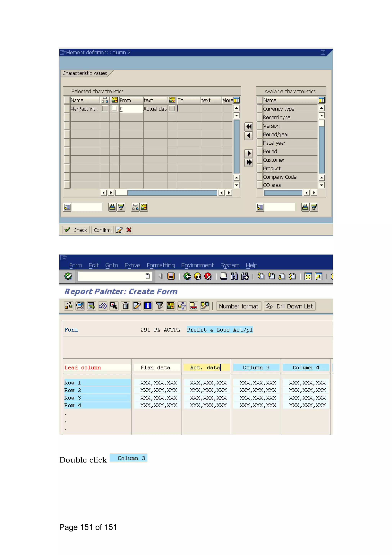Image resolution: width=392 pixels, height=555 pixels.
Task: Click the undo arrow icon in Report Painter toolbar
Action: (x=103, y=306)
